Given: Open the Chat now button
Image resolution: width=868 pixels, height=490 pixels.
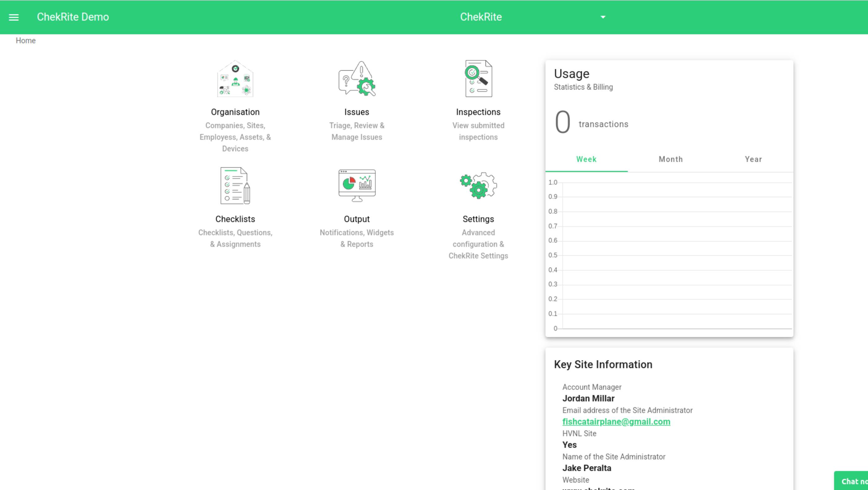Looking at the screenshot, I should 852,481.
